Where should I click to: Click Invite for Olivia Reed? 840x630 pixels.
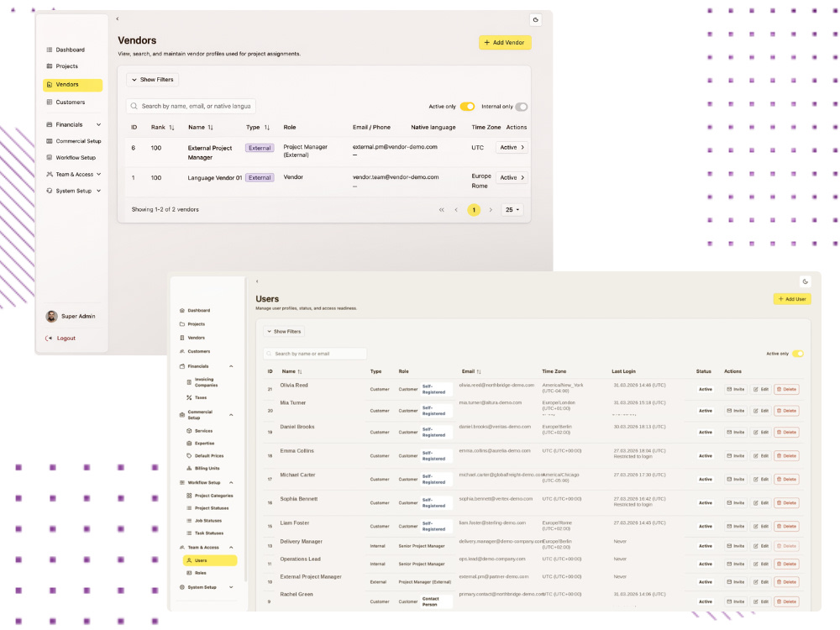pyautogui.click(x=736, y=390)
